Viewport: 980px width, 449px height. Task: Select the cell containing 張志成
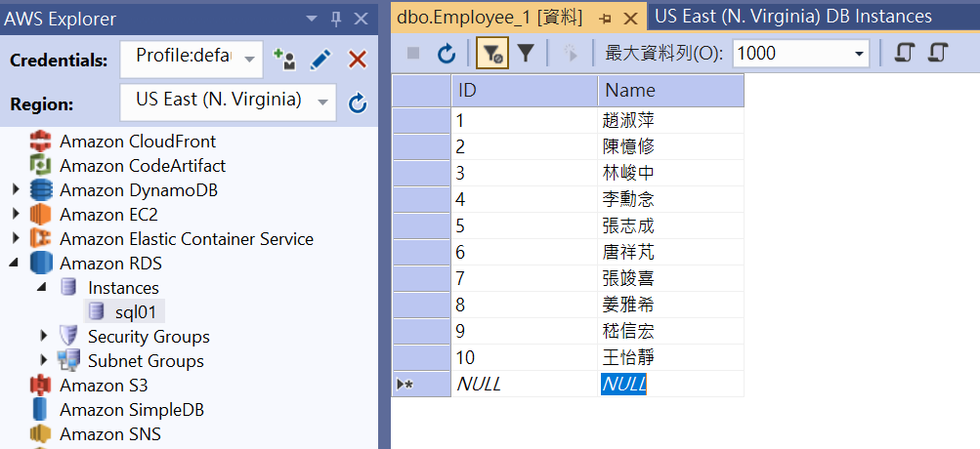point(670,225)
